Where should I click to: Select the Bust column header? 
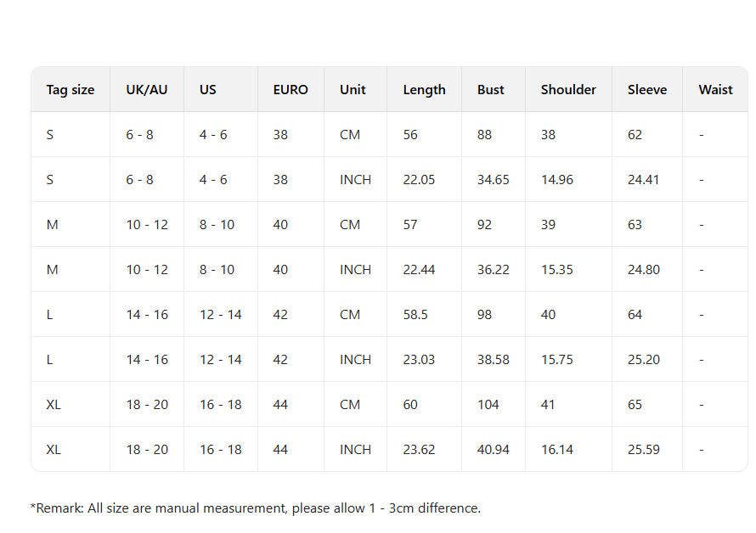click(491, 89)
